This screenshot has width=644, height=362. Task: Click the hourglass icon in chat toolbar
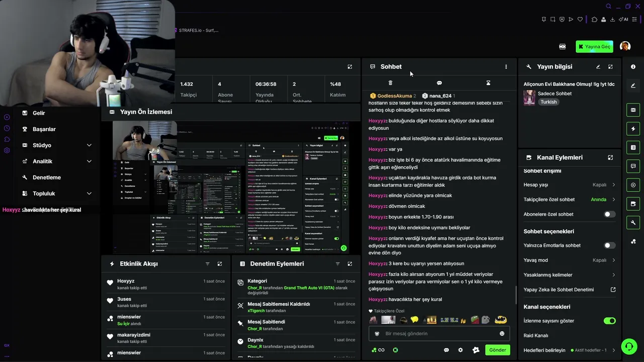tap(488, 83)
